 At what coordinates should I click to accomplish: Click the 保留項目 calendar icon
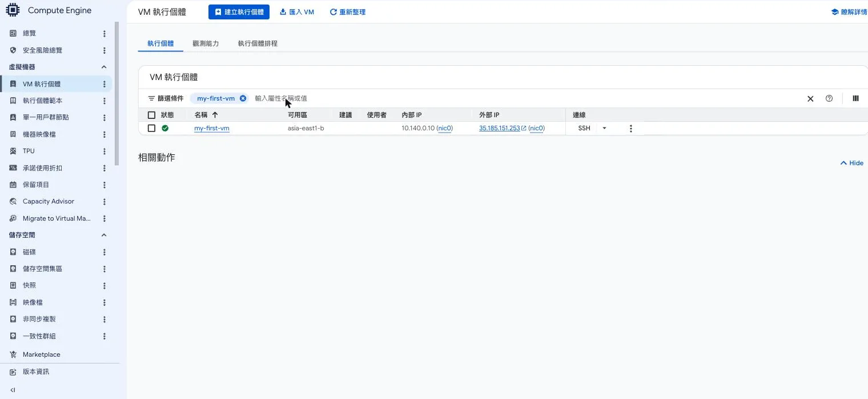point(13,185)
